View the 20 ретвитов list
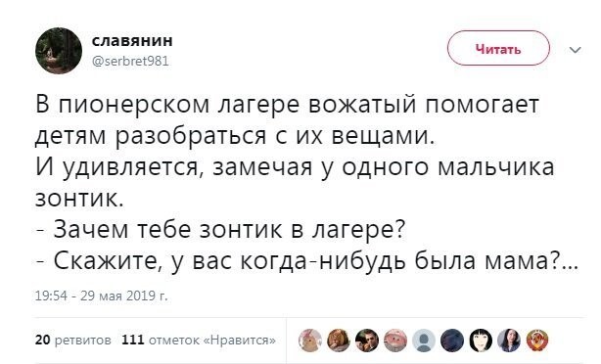The height and width of the screenshot is (364, 601). coord(72,340)
